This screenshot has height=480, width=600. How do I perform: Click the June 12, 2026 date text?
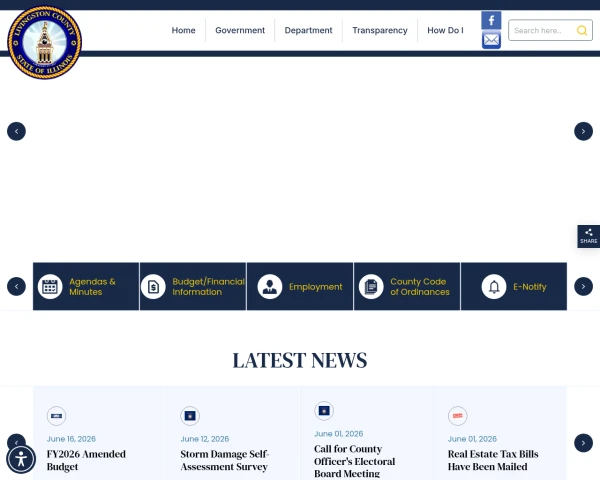tap(205, 439)
